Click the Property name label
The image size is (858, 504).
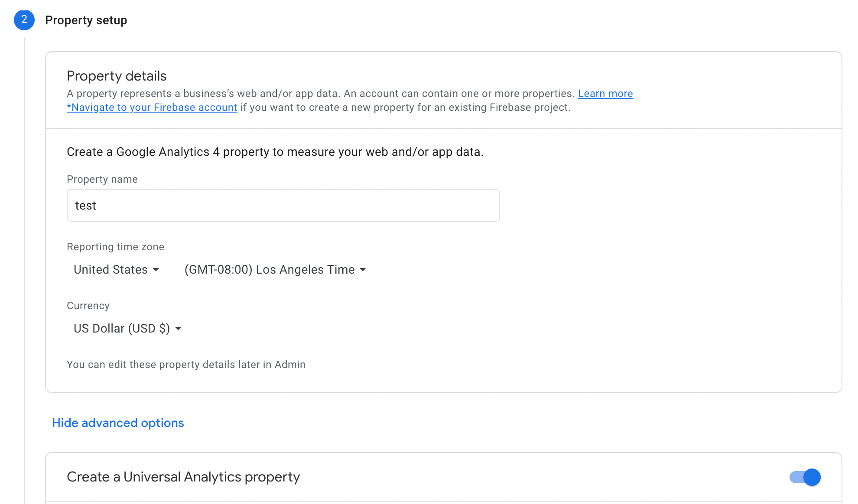[x=102, y=179]
